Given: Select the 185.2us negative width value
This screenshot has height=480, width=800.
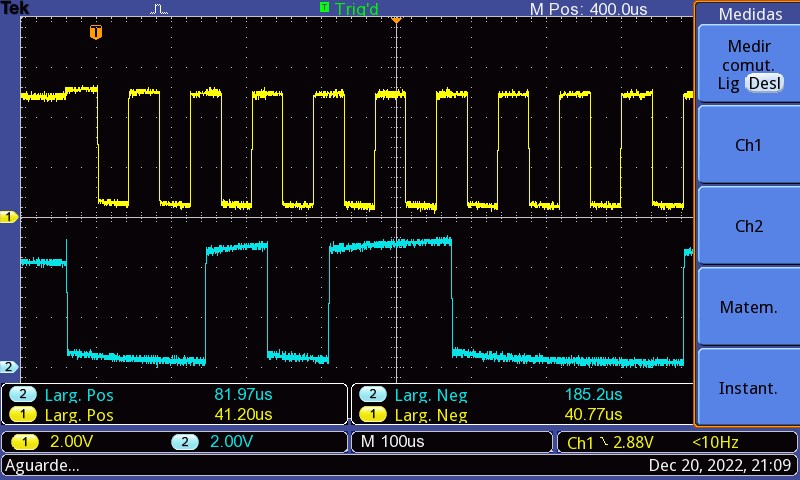Looking at the screenshot, I should [x=593, y=394].
